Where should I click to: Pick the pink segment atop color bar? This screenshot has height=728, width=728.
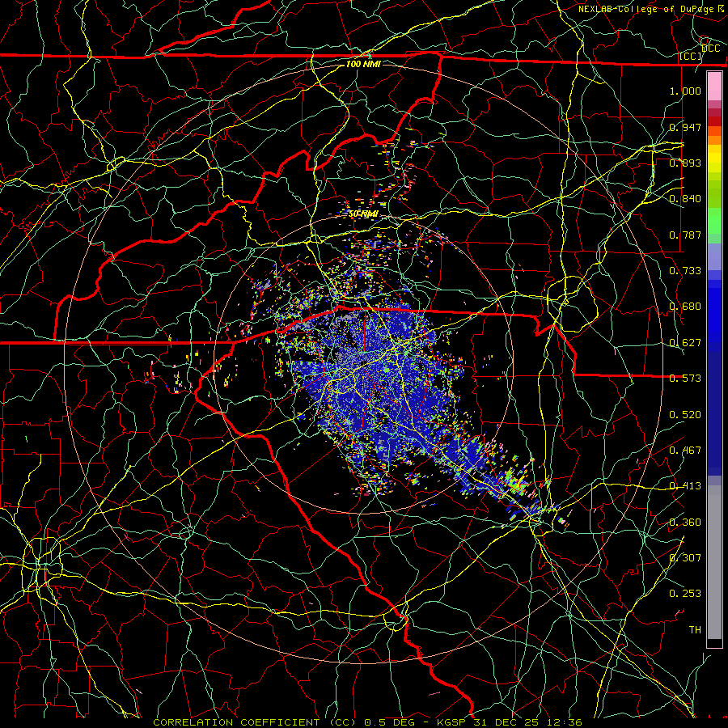click(714, 87)
